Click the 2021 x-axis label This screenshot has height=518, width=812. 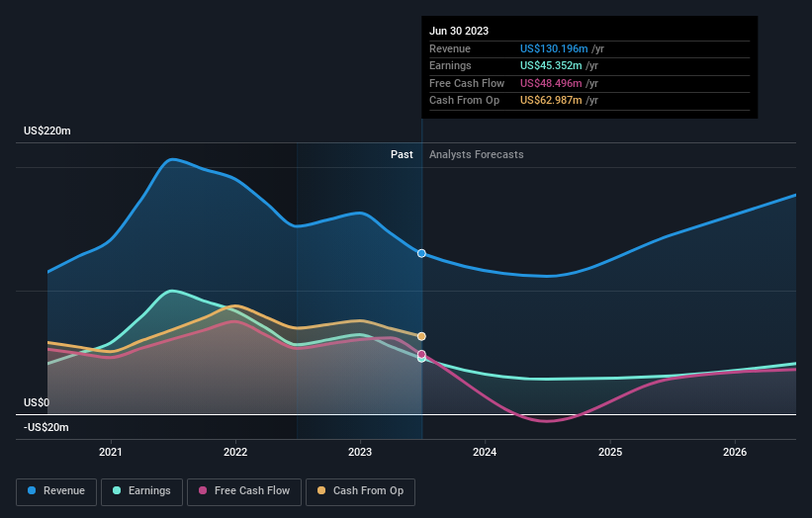pyautogui.click(x=111, y=452)
